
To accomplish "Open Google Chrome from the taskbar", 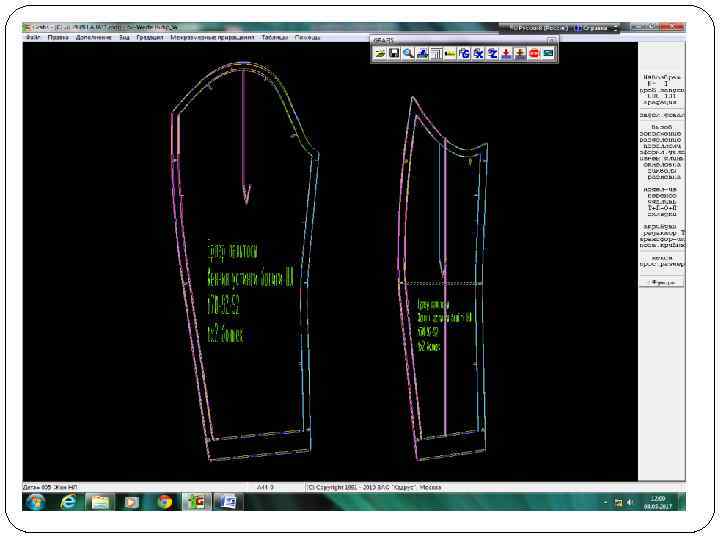I will click(164, 502).
